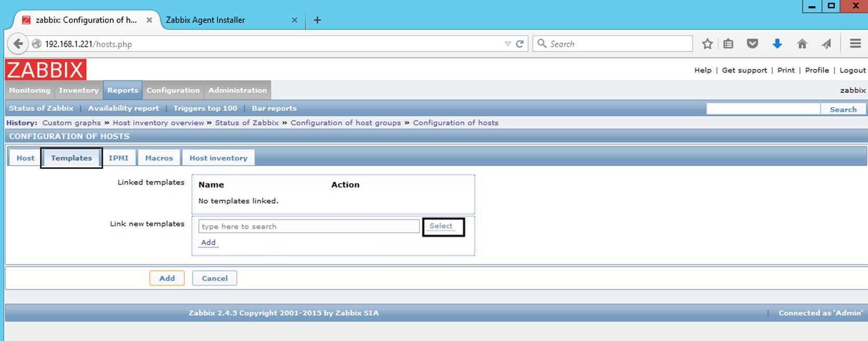Open Availability report submenu
This screenshot has height=341, width=868.
coord(123,108)
